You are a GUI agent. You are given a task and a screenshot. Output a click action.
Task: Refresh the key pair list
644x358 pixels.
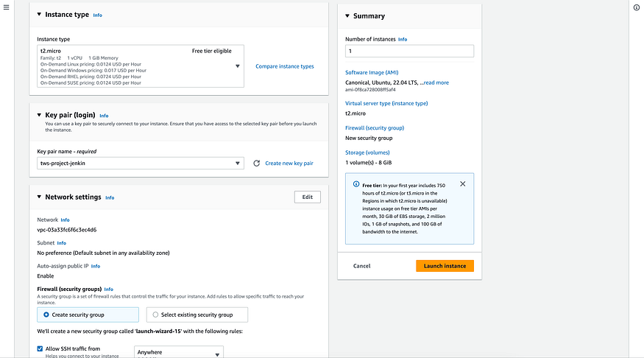click(x=257, y=164)
